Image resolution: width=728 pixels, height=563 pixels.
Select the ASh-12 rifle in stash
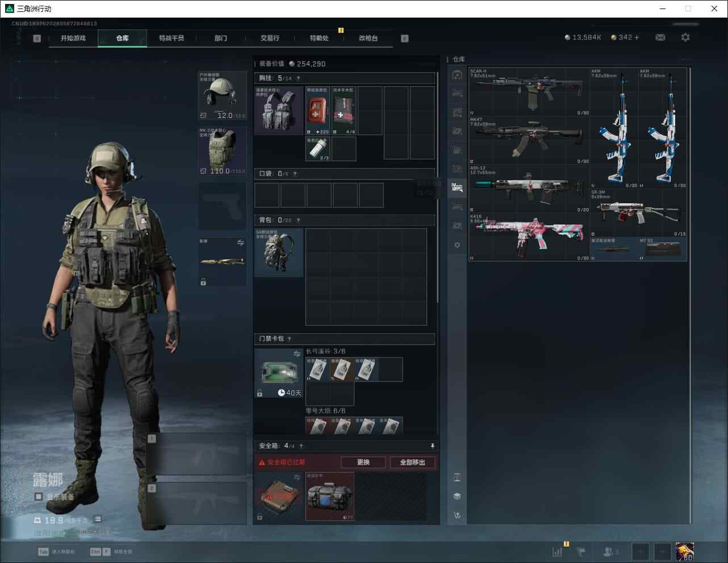529,189
